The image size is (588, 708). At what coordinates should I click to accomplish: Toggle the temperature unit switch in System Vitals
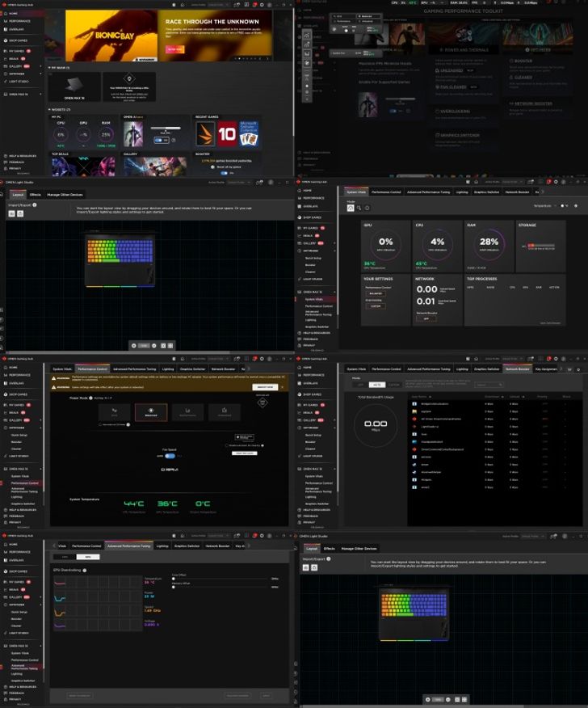(564, 206)
